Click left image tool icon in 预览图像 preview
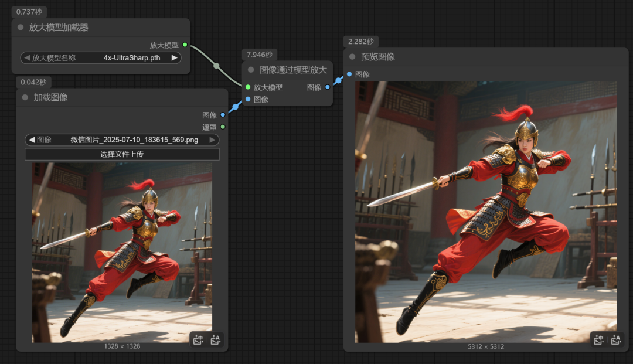 click(598, 340)
